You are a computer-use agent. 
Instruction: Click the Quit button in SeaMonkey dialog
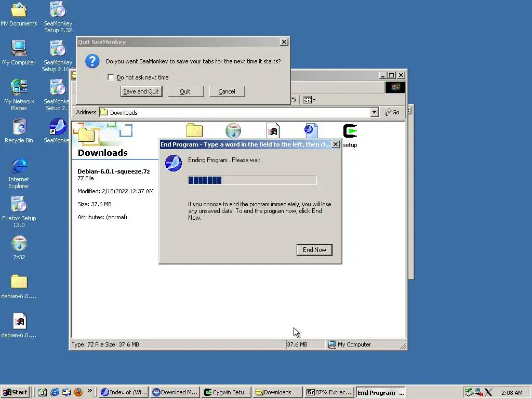point(185,91)
